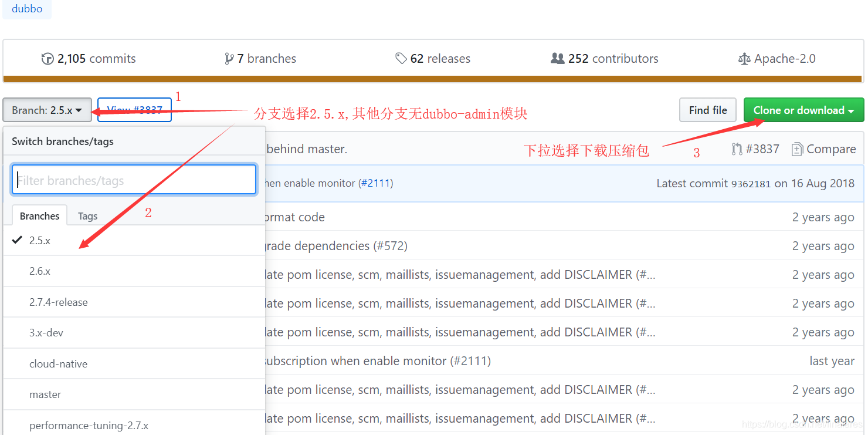The height and width of the screenshot is (435, 868).
Task: Open the Clone or download dropdown
Action: (x=803, y=110)
